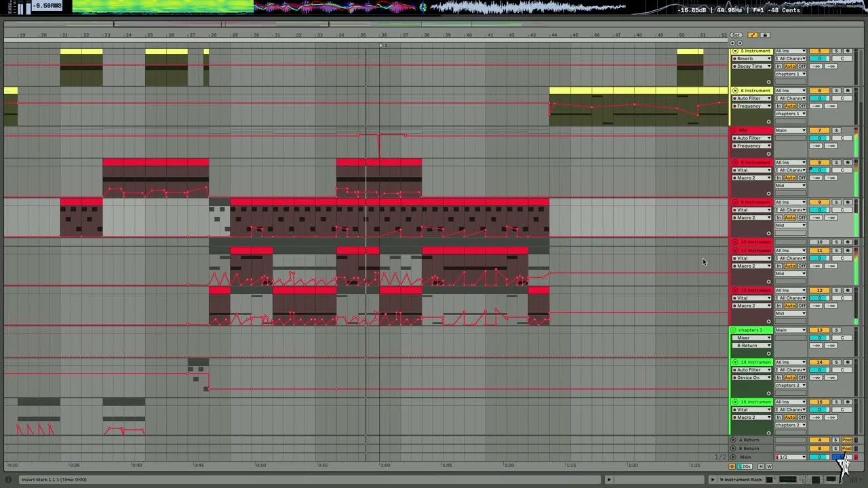Viewport: 868px width, 488px height.
Task: Toggle track 9 activator button
Action: [819, 202]
